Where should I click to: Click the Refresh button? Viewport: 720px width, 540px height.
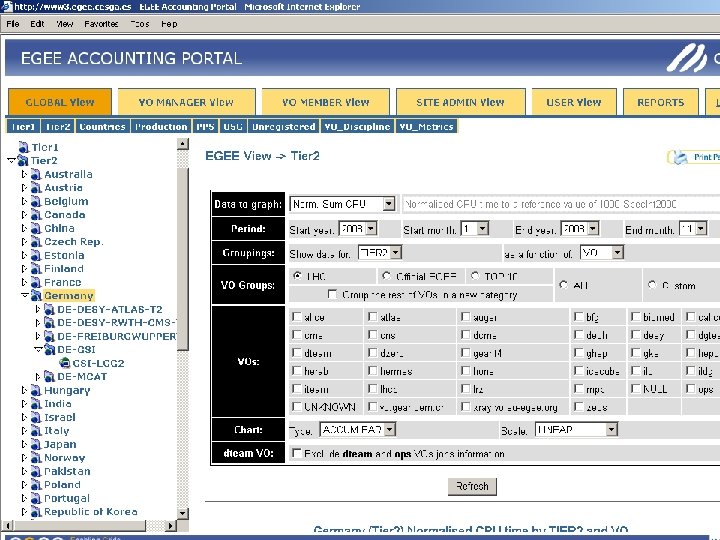472,486
